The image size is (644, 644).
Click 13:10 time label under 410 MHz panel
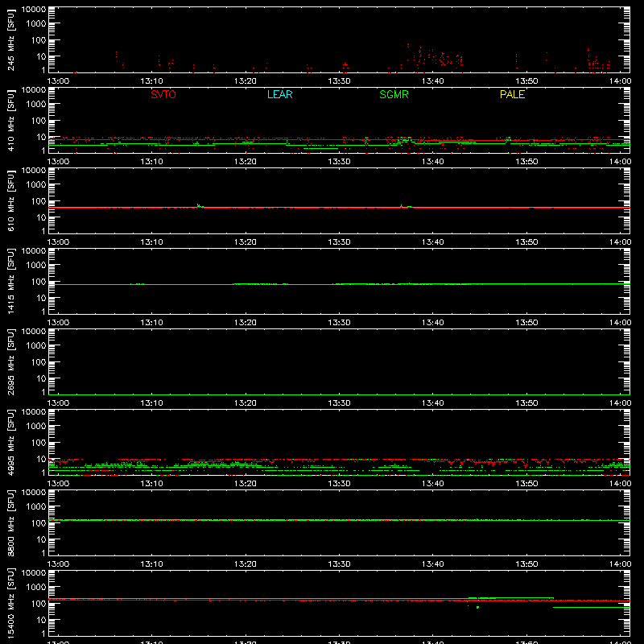[x=151, y=162]
